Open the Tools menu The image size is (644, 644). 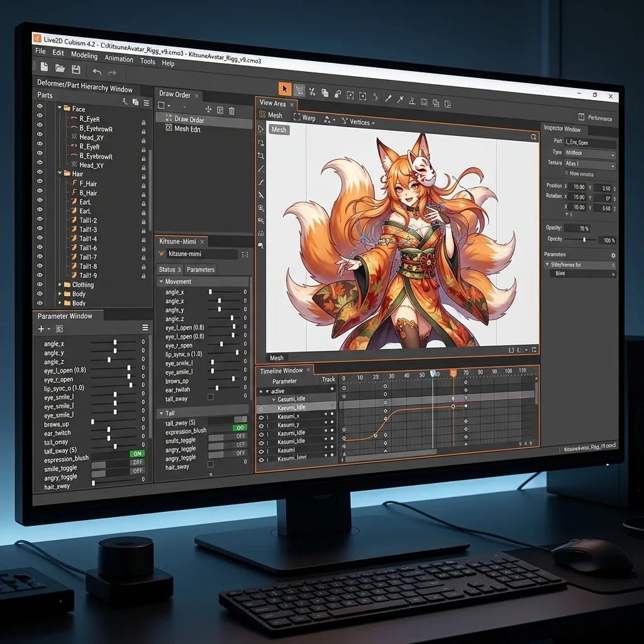point(147,61)
